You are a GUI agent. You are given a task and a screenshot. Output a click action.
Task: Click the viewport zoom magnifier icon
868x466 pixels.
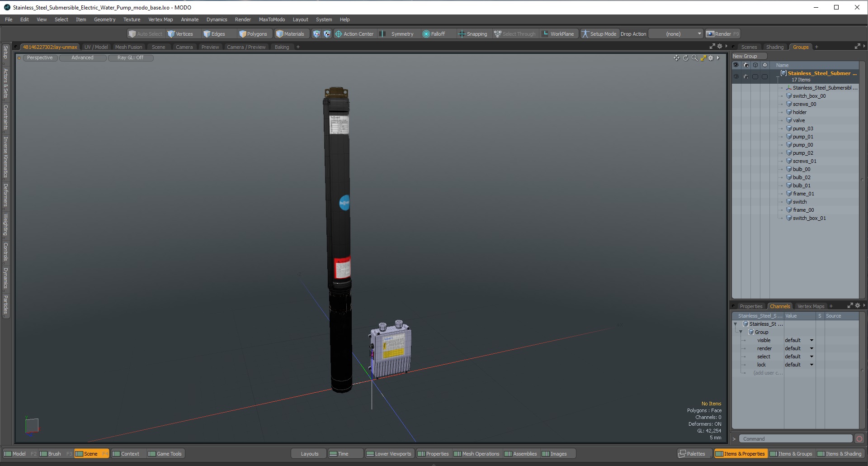(x=694, y=58)
